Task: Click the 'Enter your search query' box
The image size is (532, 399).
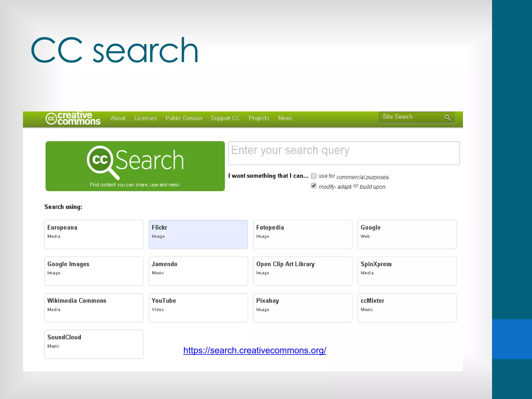Action: pyautogui.click(x=344, y=153)
